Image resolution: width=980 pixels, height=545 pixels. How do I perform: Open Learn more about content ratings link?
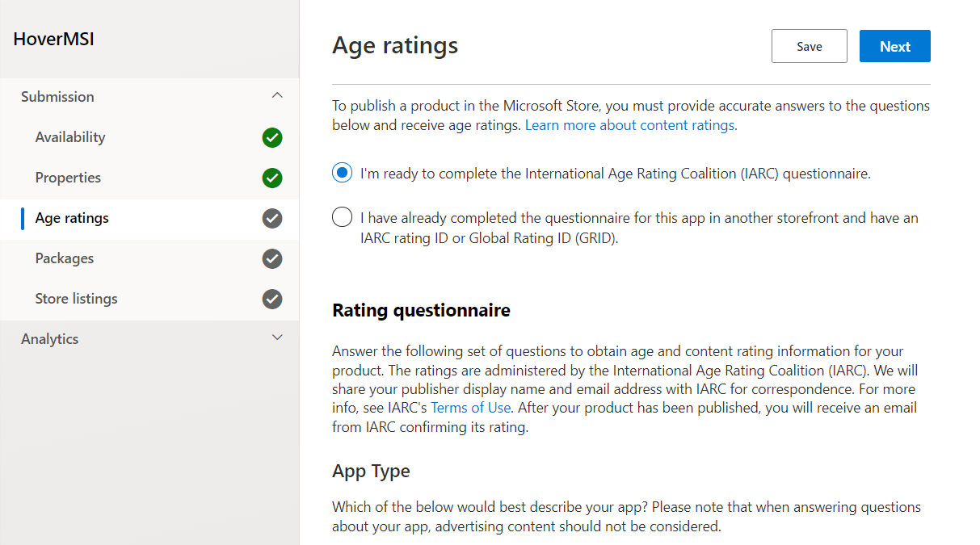[x=631, y=125]
